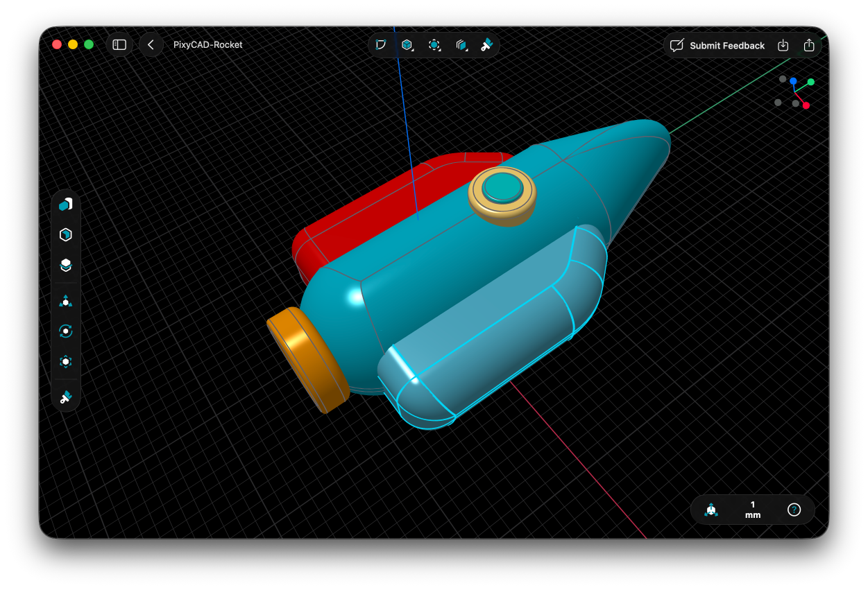Select the stacked layers tool in left sidebar

click(x=65, y=265)
